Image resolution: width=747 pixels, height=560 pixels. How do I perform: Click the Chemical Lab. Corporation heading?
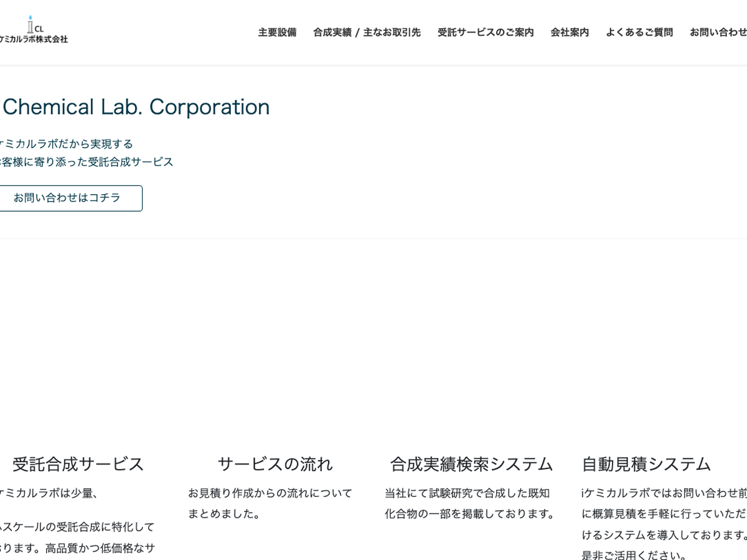(136, 107)
